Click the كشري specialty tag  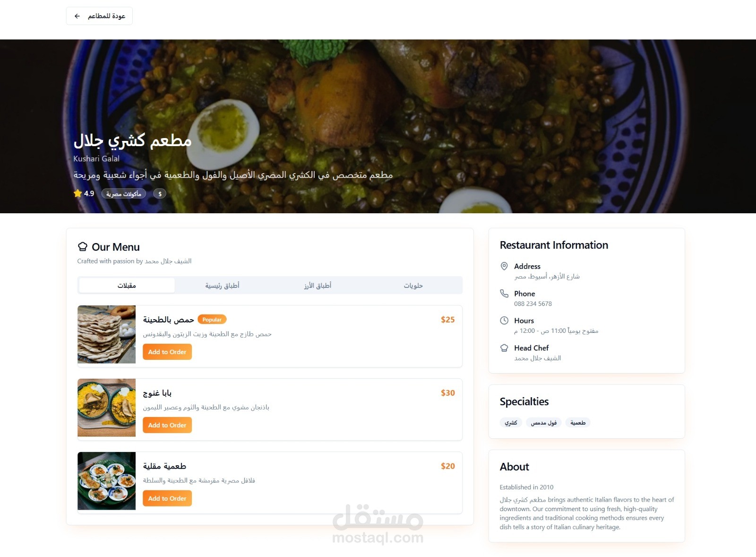coord(511,423)
